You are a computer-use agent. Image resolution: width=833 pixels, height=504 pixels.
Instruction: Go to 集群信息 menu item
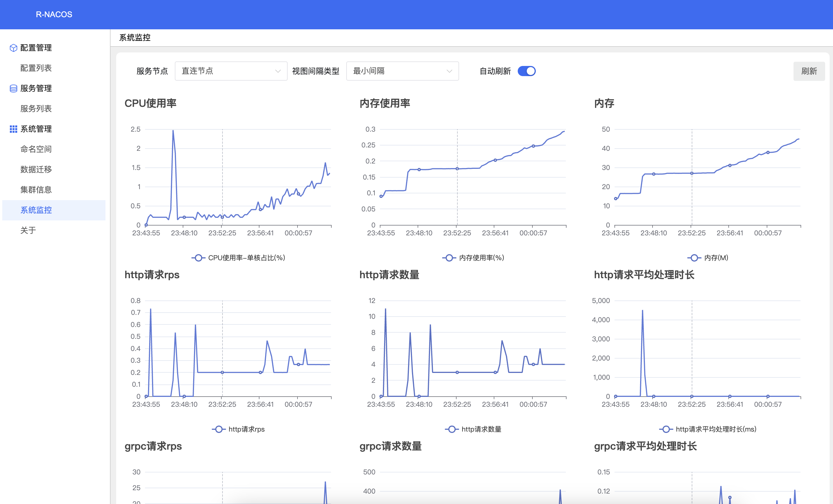pyautogui.click(x=36, y=190)
